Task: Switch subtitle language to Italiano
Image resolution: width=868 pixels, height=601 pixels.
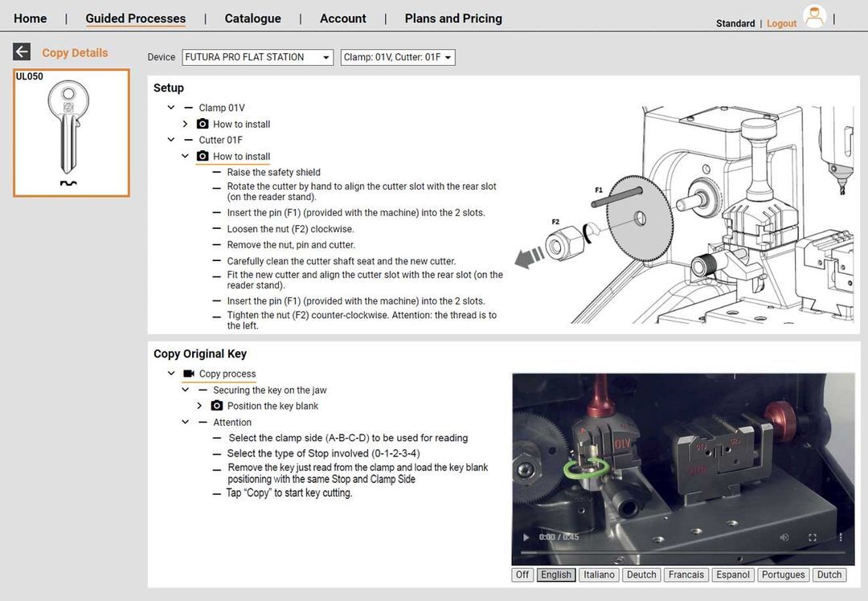Action: (x=598, y=574)
